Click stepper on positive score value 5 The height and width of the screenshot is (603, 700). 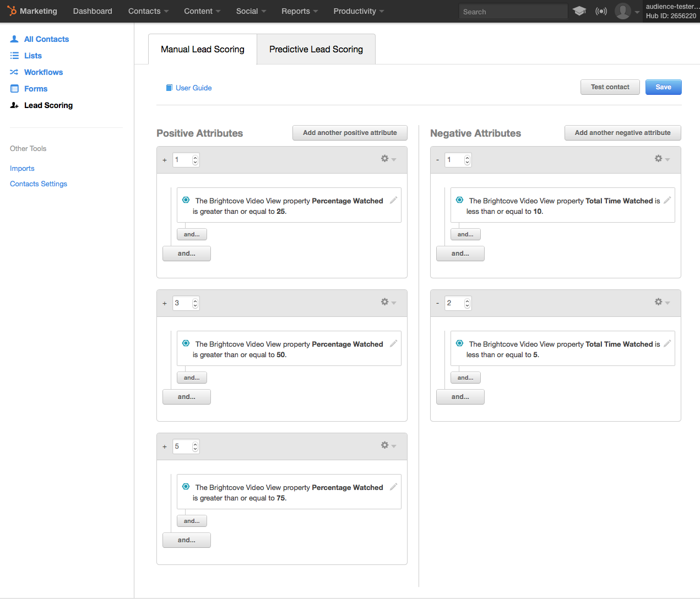[195, 446]
